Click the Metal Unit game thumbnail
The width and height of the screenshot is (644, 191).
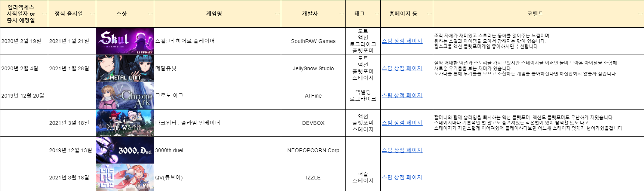point(125,68)
